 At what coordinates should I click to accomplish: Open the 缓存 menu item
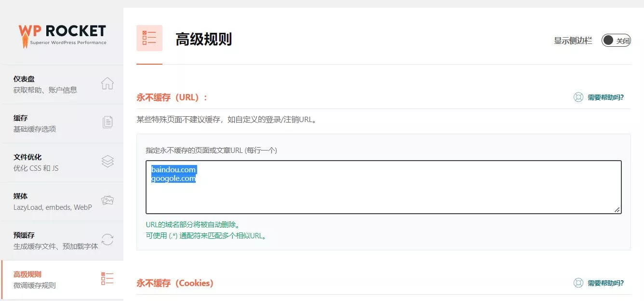62,123
